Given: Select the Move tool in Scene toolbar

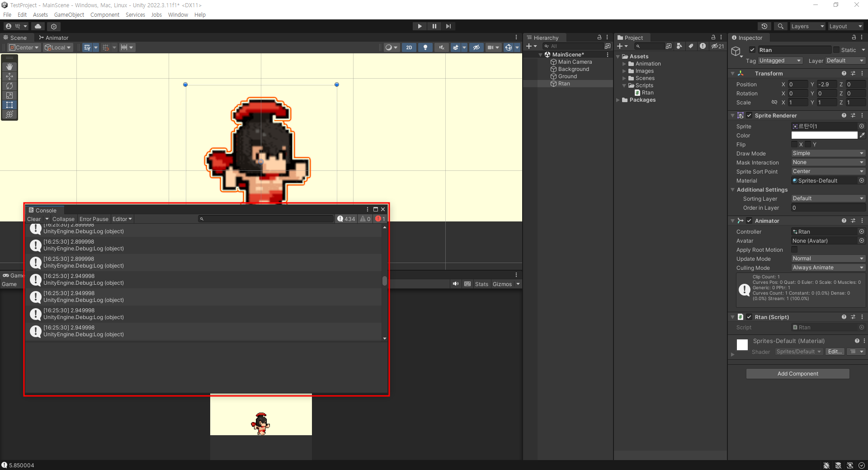Looking at the screenshot, I should point(9,76).
